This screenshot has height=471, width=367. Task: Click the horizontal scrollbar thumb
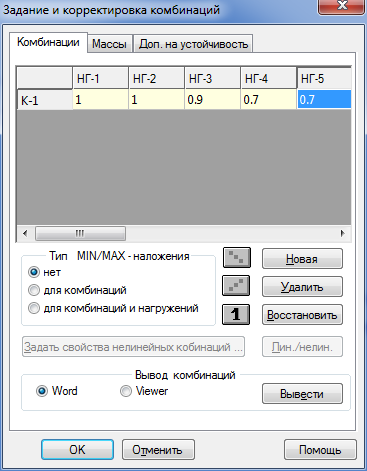coord(80,233)
